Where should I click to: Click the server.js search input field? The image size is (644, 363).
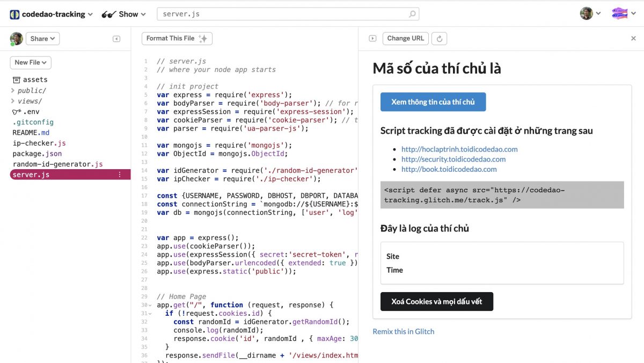[x=282, y=14]
